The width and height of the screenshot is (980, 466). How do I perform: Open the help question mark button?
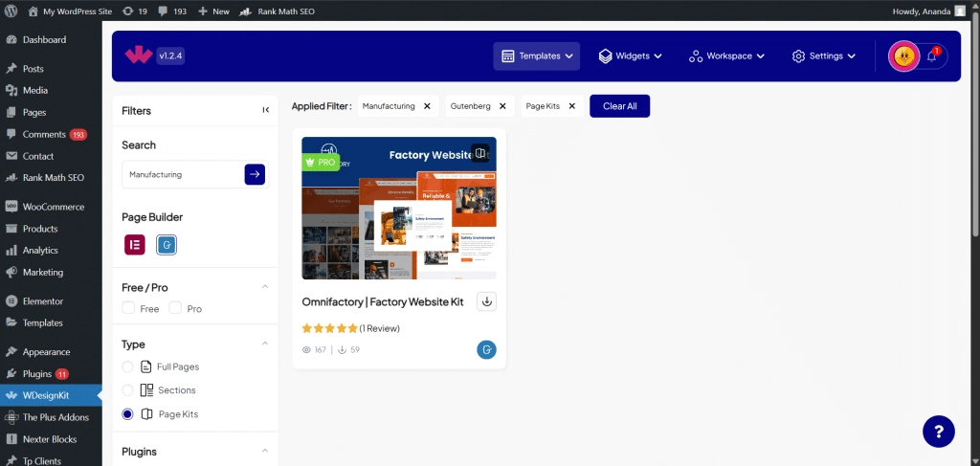[x=939, y=431]
